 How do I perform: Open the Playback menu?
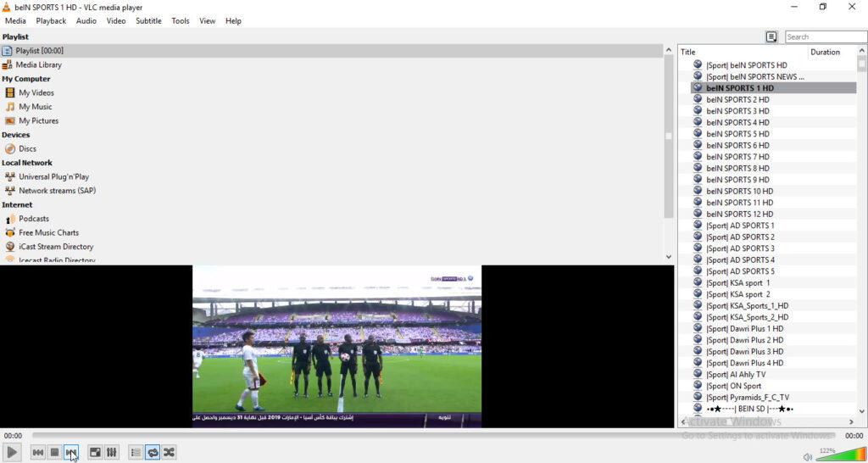(51, 21)
